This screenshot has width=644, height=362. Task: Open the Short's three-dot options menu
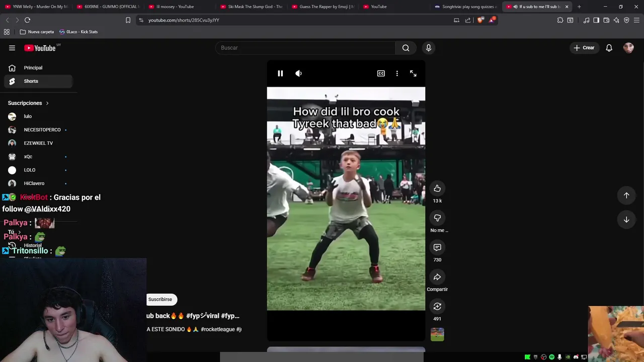click(x=397, y=73)
